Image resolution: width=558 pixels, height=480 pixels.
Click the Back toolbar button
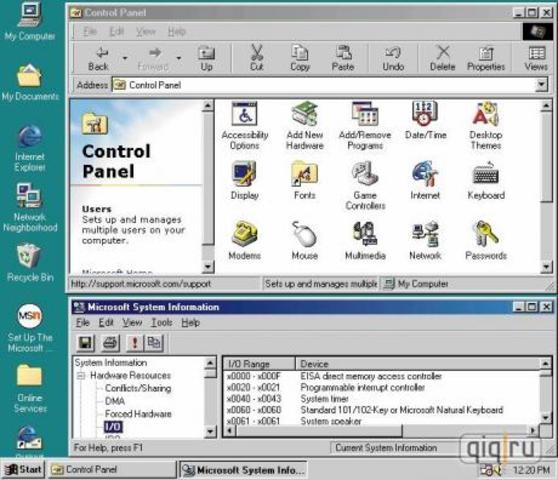(x=98, y=58)
